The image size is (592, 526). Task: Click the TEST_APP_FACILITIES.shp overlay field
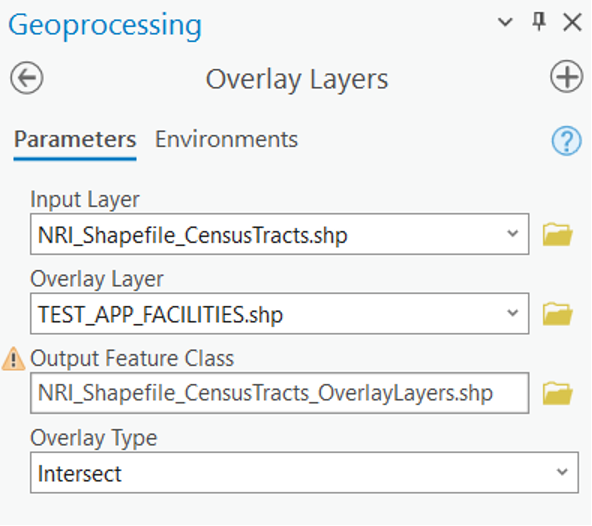(x=279, y=313)
